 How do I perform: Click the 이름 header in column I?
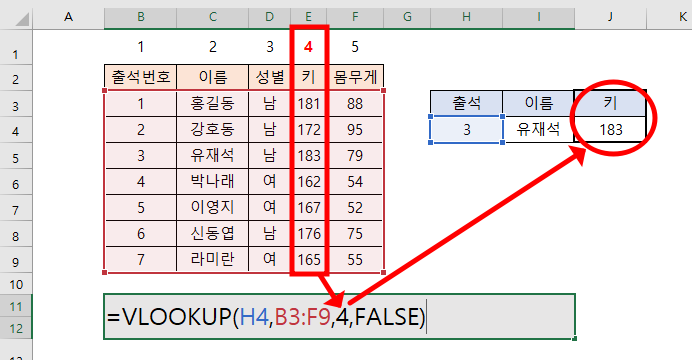pyautogui.click(x=538, y=104)
